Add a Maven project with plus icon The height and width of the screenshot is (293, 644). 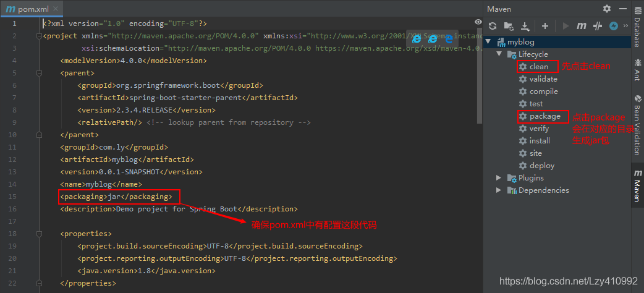tap(544, 26)
